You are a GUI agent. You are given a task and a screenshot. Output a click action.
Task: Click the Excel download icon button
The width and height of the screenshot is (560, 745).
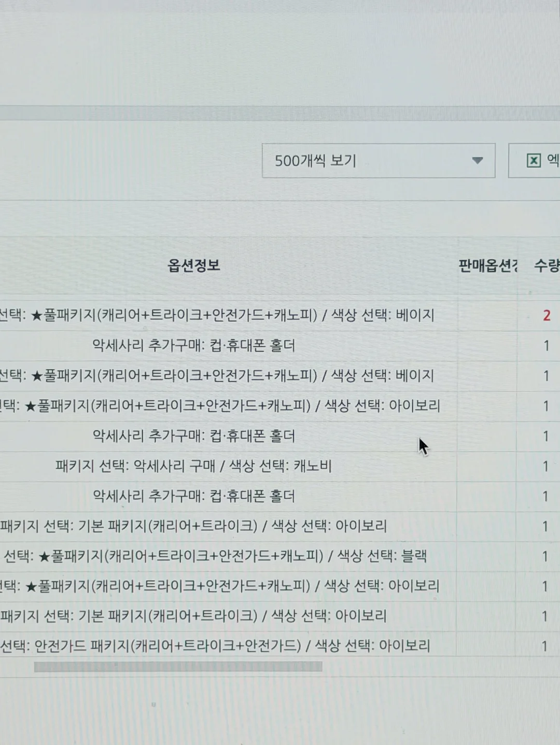pyautogui.click(x=534, y=161)
